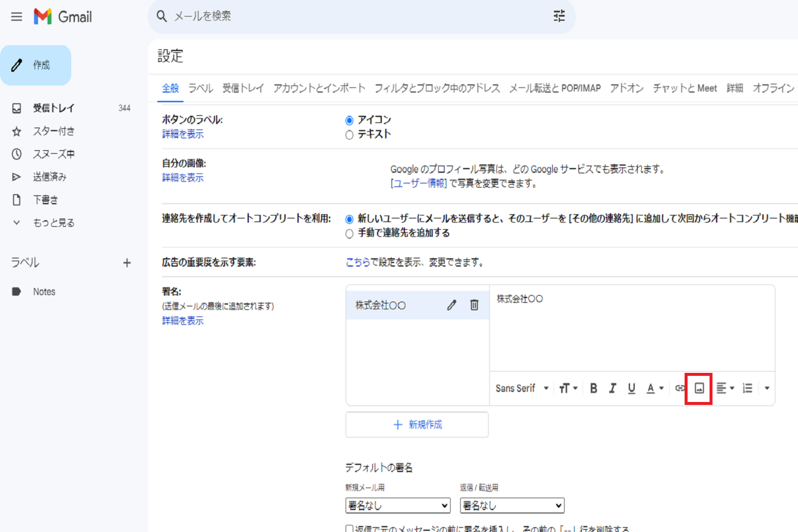The width and height of the screenshot is (798, 532).
Task: Toggle italic formatting in signature editor
Action: [612, 388]
